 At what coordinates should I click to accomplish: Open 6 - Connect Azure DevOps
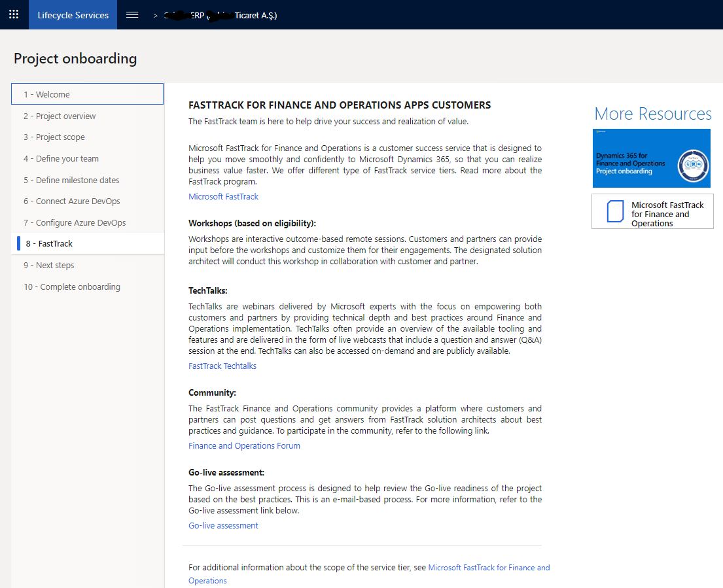(87, 201)
